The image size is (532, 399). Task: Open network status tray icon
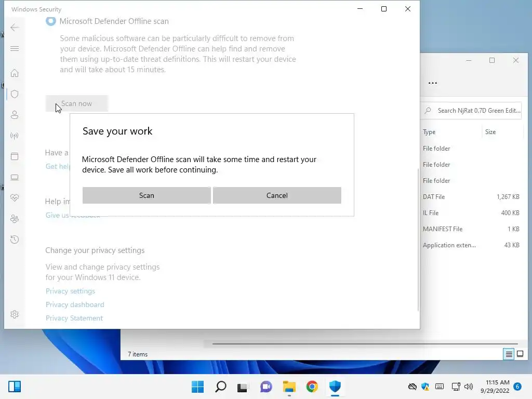point(456,387)
